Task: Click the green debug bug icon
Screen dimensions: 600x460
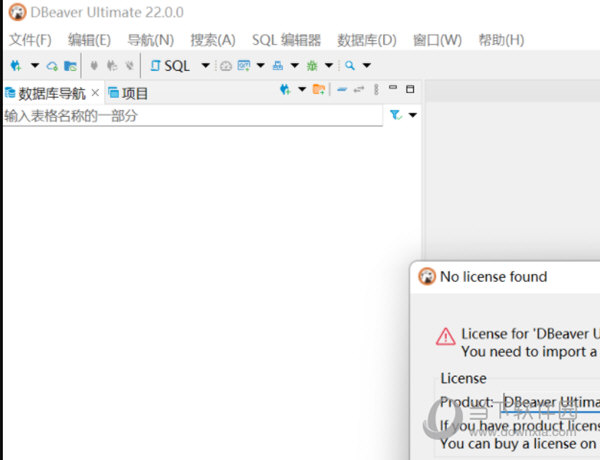Action: coord(312,66)
